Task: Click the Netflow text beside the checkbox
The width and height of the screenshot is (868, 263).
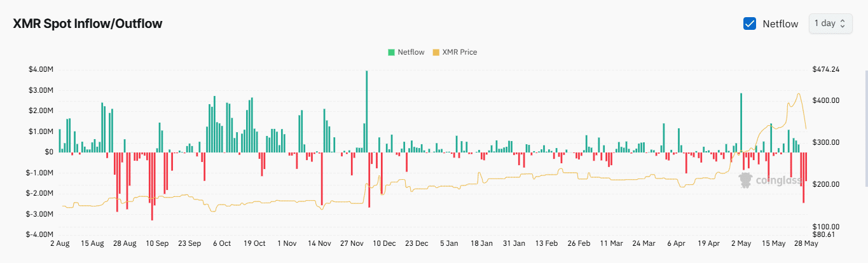Action: click(780, 24)
